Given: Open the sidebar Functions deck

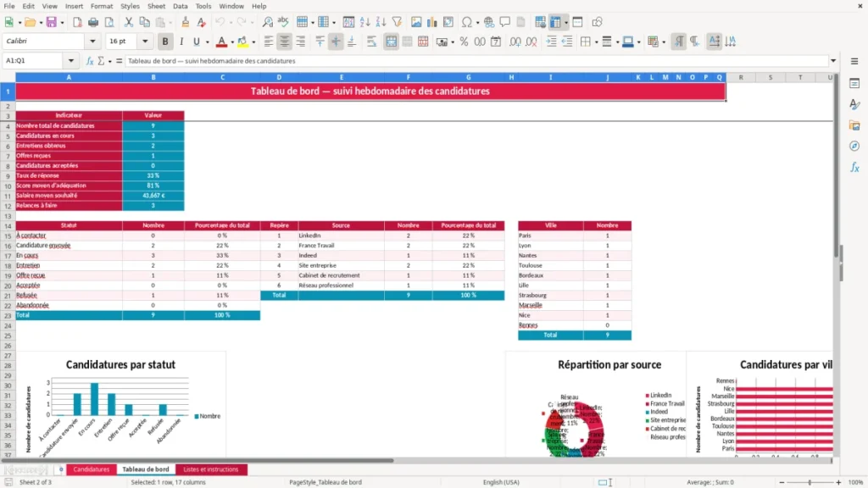Looking at the screenshot, I should coord(854,167).
